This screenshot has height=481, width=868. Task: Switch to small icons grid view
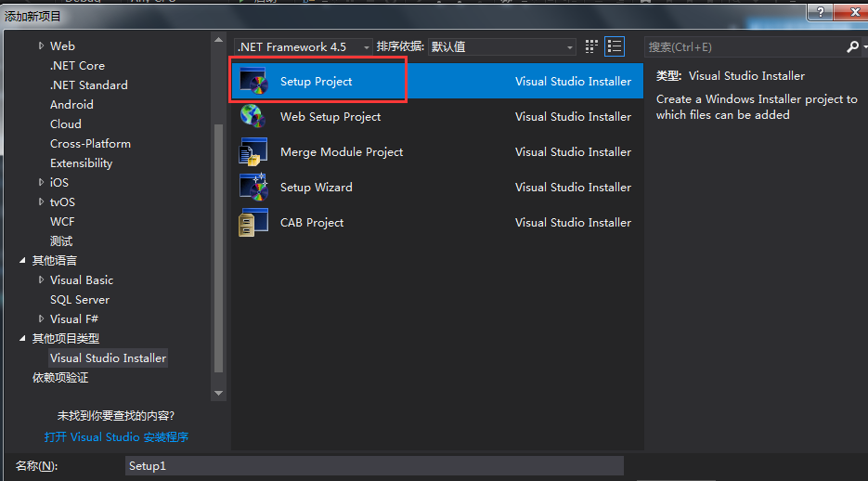[x=591, y=46]
